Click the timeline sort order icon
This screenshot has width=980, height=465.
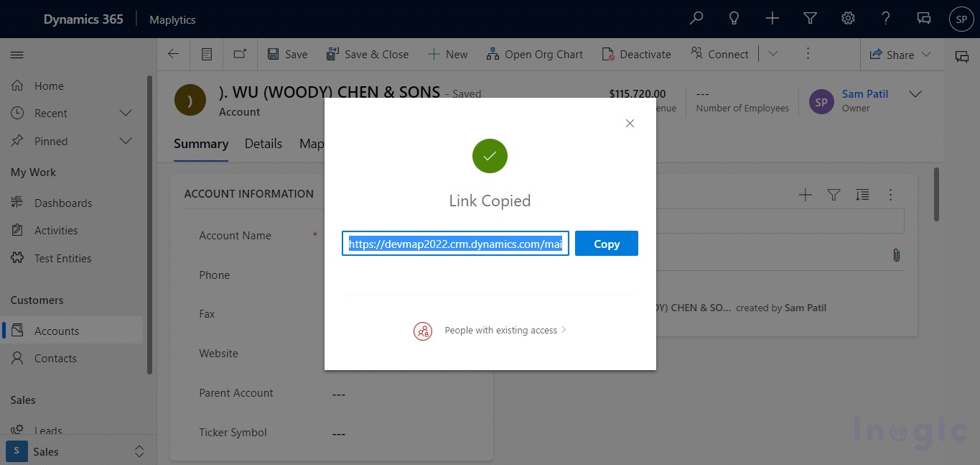coord(862,195)
